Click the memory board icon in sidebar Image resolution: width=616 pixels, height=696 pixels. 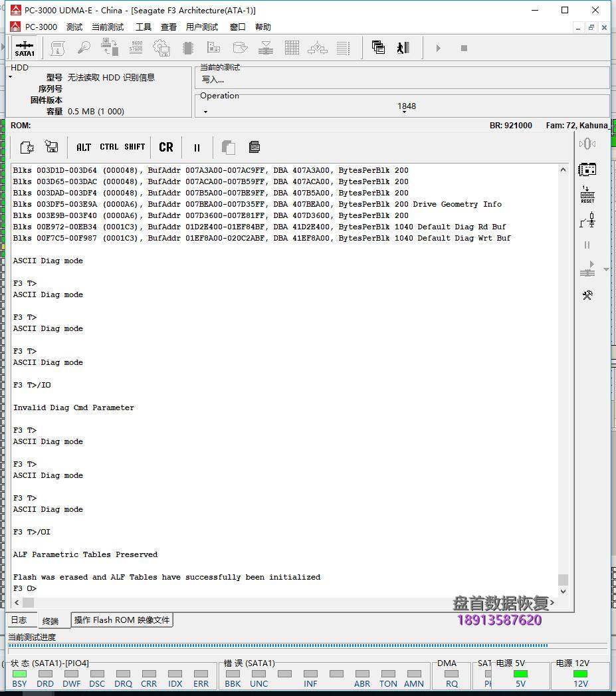[x=587, y=170]
